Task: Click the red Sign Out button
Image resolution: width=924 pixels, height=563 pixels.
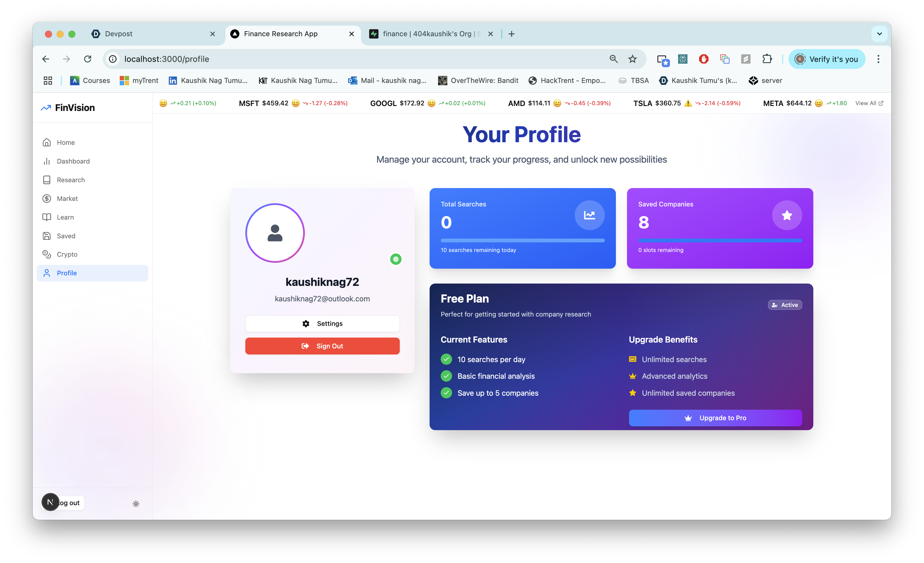Action: [322, 346]
